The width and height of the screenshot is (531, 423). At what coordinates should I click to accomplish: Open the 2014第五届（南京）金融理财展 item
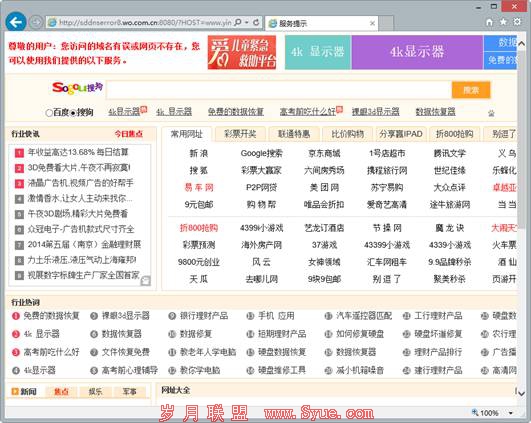click(84, 245)
